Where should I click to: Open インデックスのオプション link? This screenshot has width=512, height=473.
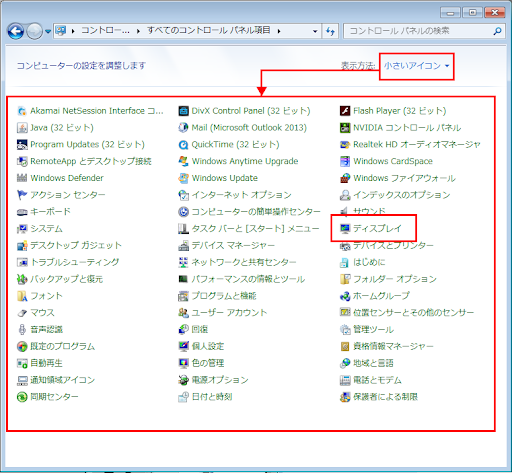402,195
